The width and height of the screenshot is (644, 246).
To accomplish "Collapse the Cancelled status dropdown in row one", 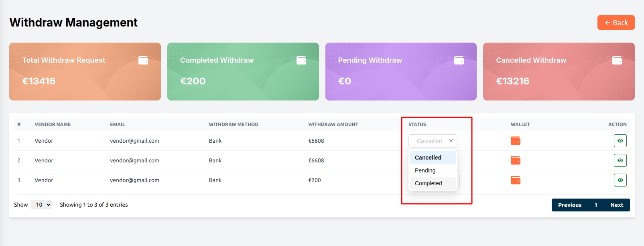I will tap(433, 141).
